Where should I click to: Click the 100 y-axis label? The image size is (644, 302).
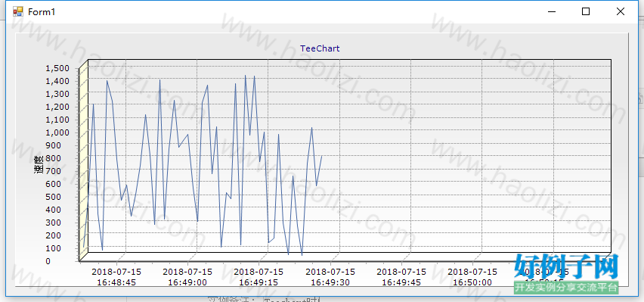coord(54,248)
